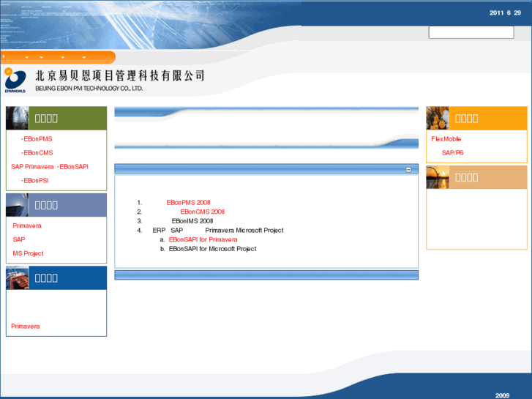Open the second dropdown arrow in the orange nav bar

pyautogui.click(x=42, y=57)
